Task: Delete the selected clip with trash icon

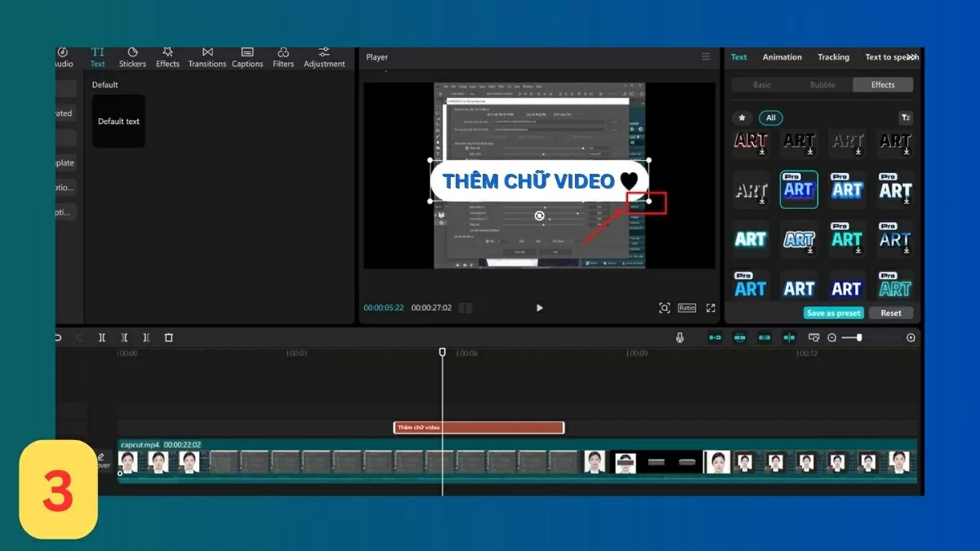Action: coord(169,337)
